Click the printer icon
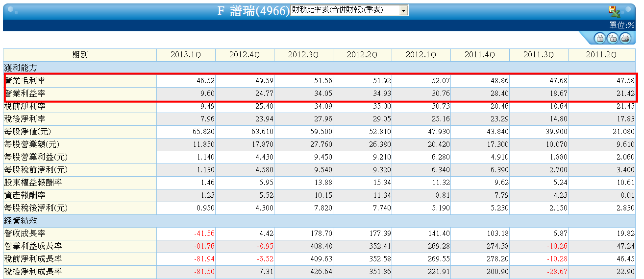Screen dimensions: 644x279 coord(624,38)
